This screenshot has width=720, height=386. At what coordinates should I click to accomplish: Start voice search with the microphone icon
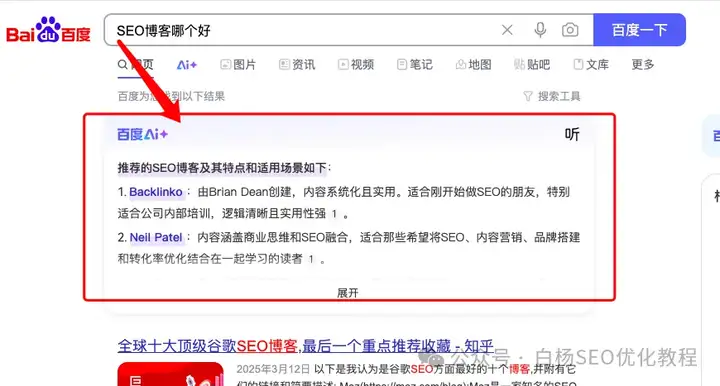pos(540,30)
